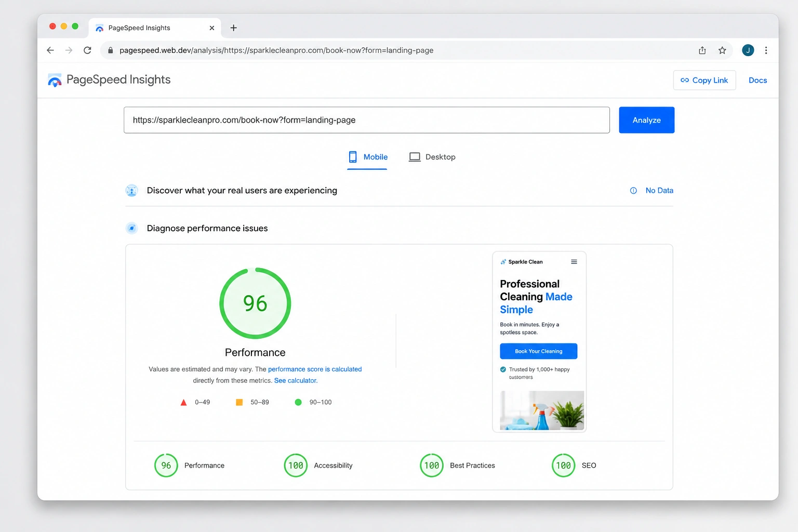Screen dimensions: 798x532
Task: Click the SEO category label
Action: (x=589, y=465)
